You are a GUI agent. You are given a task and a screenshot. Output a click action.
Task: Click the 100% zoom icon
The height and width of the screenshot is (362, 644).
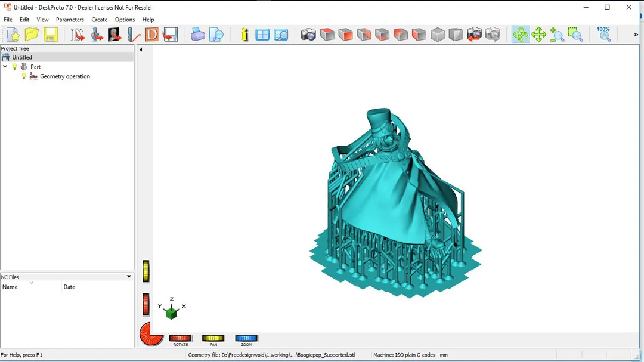pyautogui.click(x=603, y=35)
